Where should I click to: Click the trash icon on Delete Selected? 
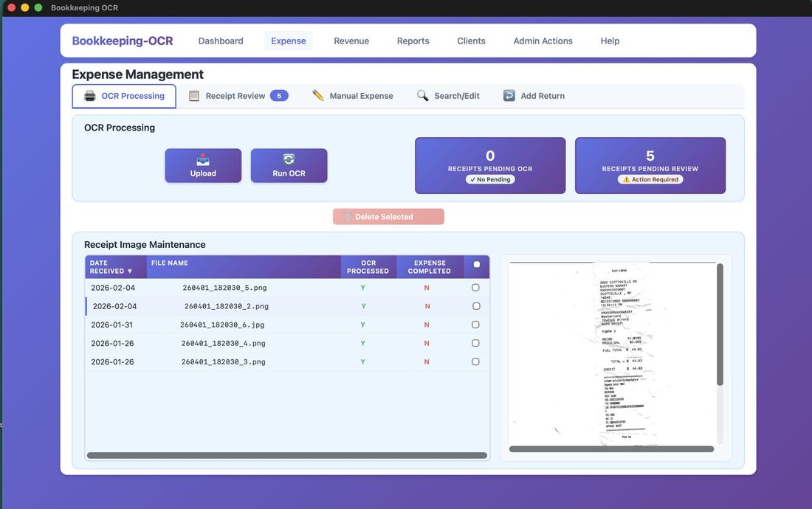click(x=347, y=217)
